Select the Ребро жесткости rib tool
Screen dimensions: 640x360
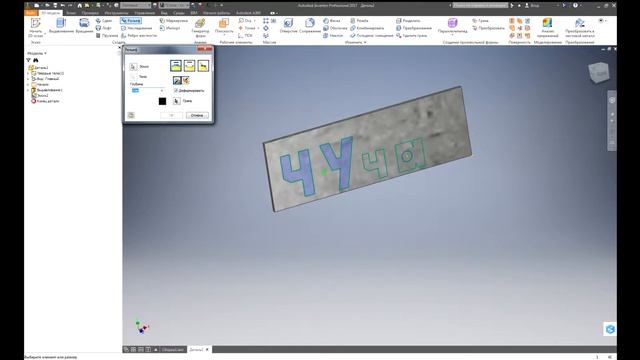click(139, 36)
